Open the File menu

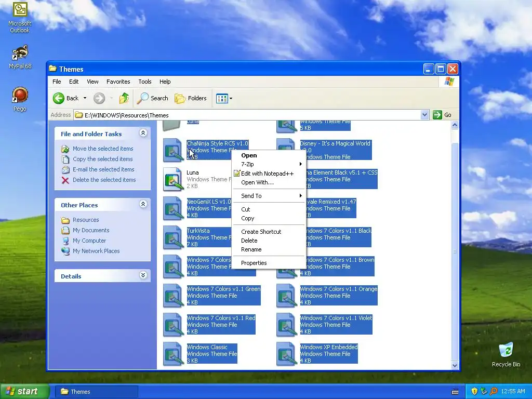tap(57, 82)
